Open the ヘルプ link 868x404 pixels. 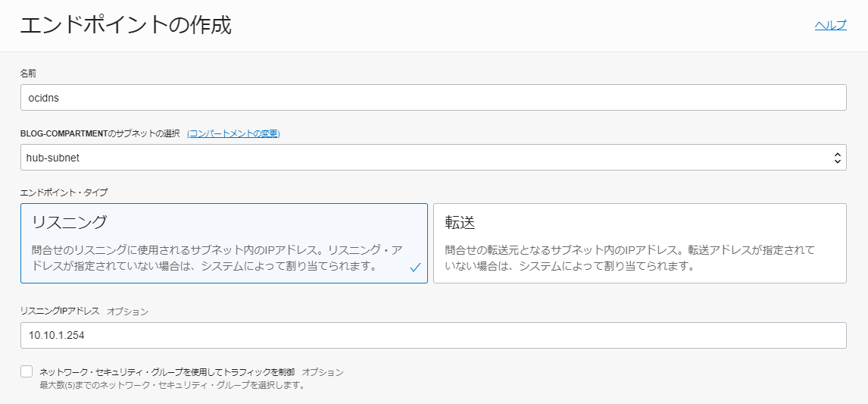(x=830, y=26)
